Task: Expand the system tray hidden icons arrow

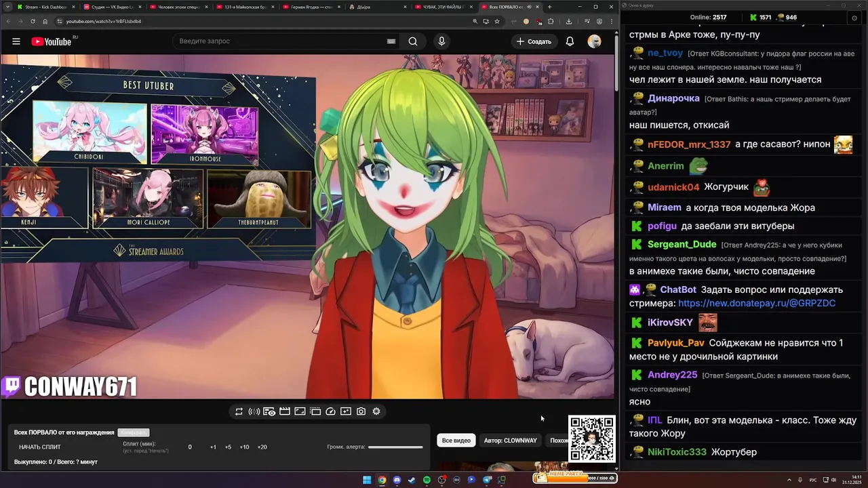Action: click(789, 480)
